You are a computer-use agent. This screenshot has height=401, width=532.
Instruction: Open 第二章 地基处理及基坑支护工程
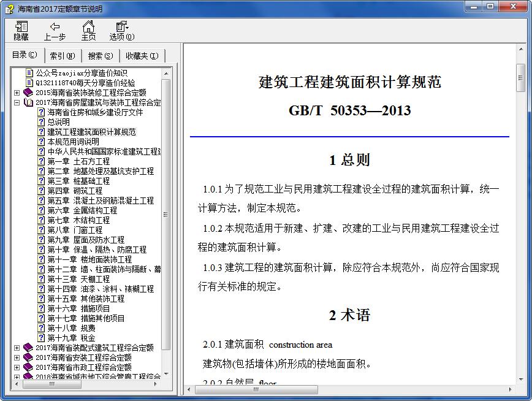101,171
